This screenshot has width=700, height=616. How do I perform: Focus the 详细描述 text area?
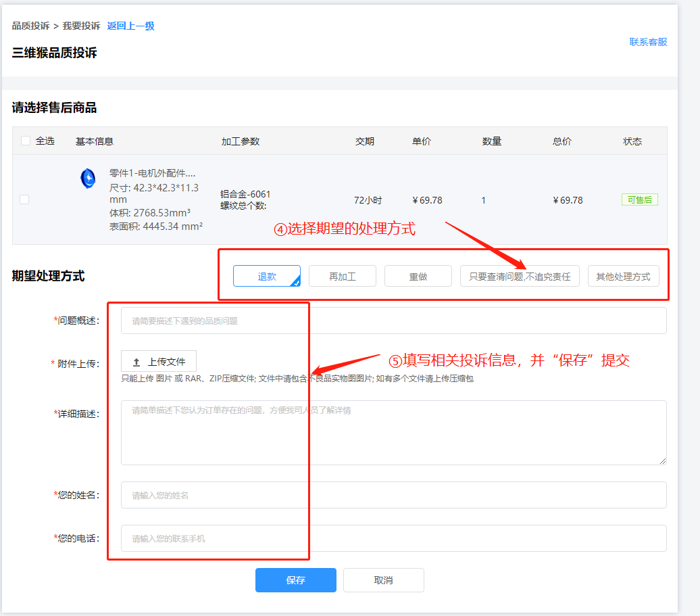[393, 432]
